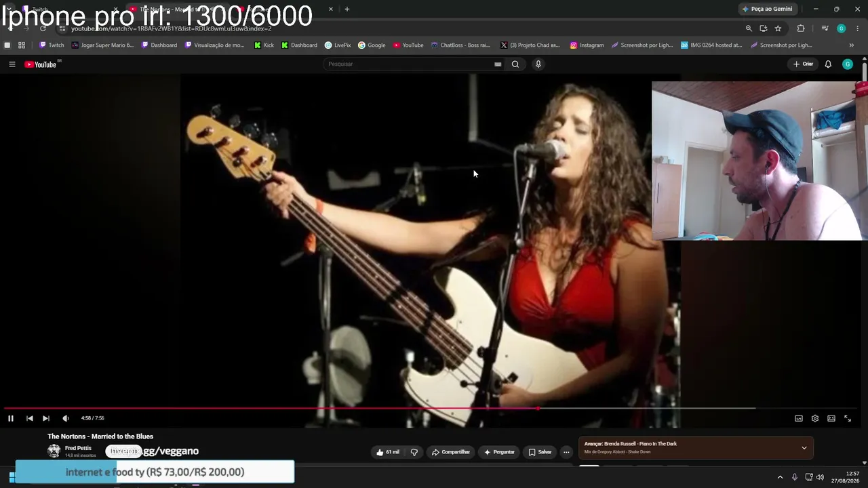Switch to theater mode
The height and width of the screenshot is (488, 868).
pyautogui.click(x=831, y=418)
